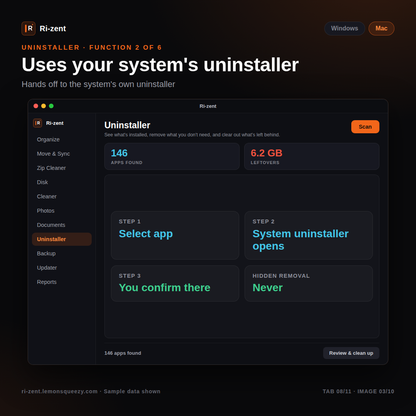
Task: Click the ri-zent.lemonsqueezy.com footer text
Action: click(x=60, y=391)
